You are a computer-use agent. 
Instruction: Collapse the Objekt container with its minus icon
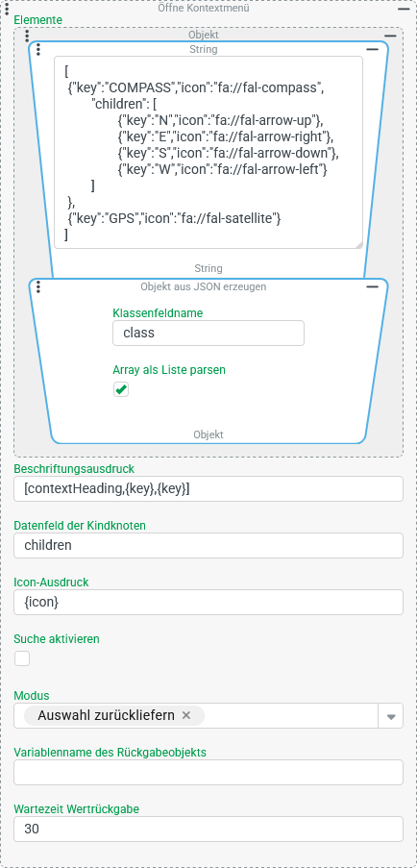[x=390, y=36]
